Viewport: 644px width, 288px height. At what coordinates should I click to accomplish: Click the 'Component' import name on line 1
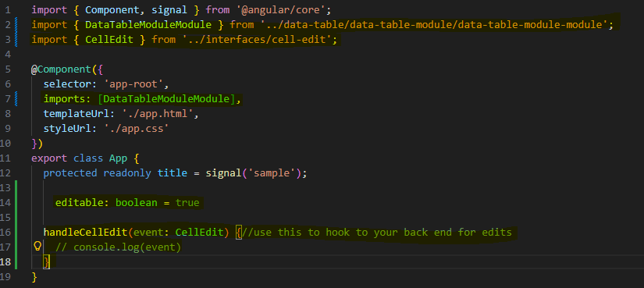coord(112,10)
